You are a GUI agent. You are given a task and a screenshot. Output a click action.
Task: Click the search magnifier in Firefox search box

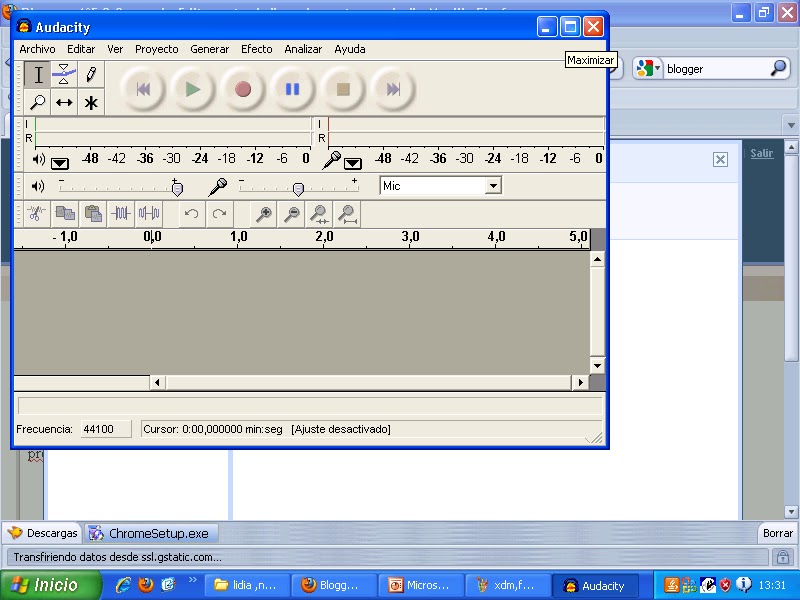point(779,67)
